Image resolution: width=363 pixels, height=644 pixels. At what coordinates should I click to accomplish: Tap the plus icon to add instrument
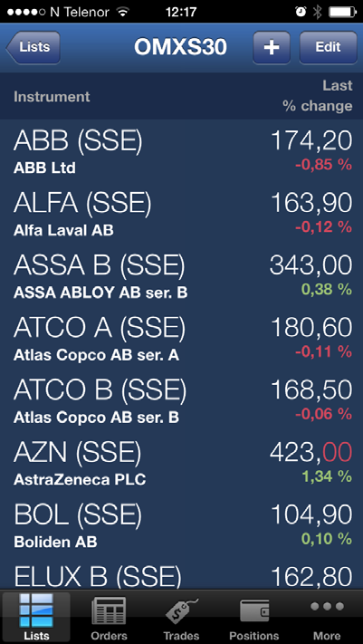(x=272, y=48)
